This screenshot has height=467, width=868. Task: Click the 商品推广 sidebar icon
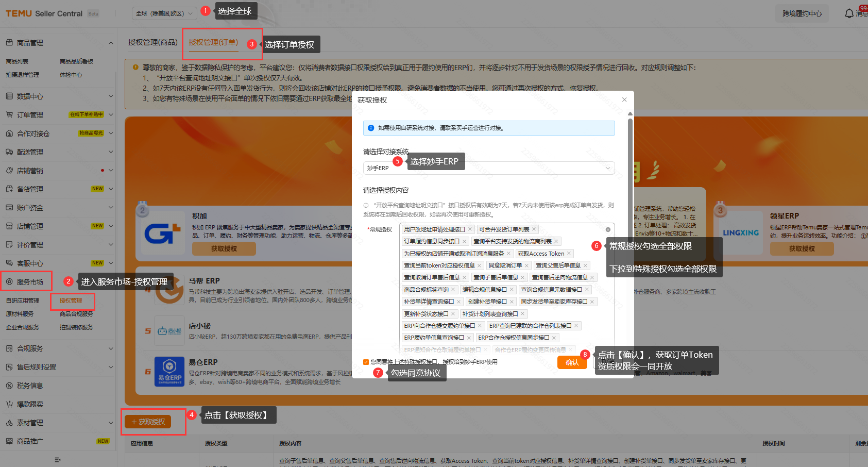click(x=9, y=441)
